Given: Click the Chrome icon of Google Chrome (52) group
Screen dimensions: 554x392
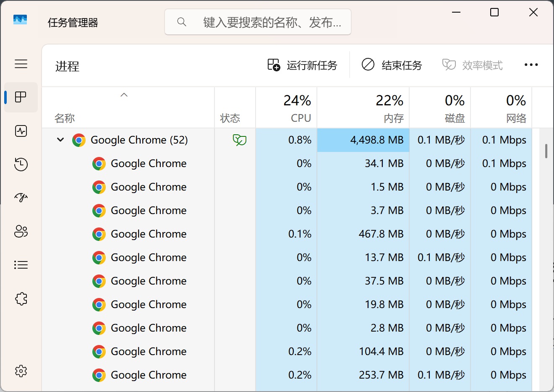Looking at the screenshot, I should click(x=79, y=140).
